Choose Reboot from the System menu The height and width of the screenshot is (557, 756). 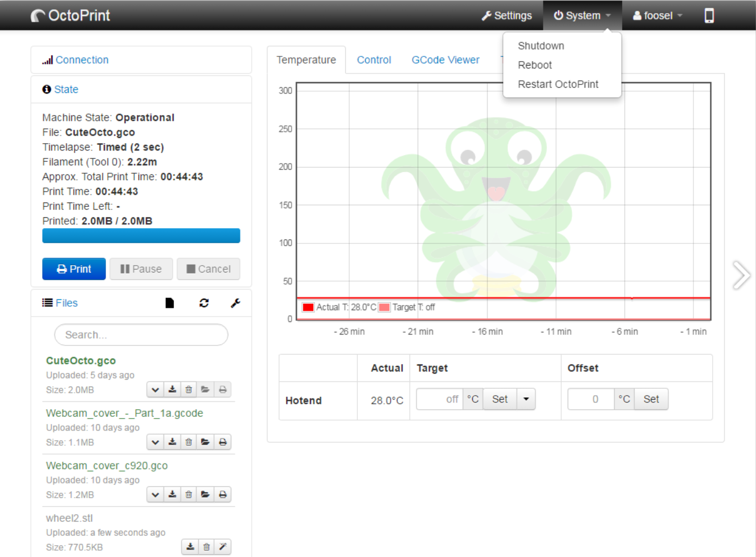(535, 65)
